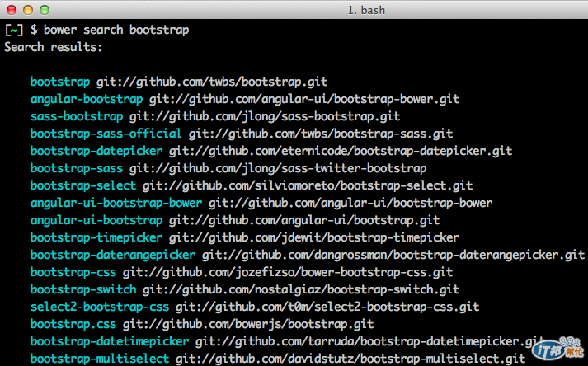588x366 pixels.
Task: Select the 'angular-bootstrap' package name
Action: click(x=87, y=99)
